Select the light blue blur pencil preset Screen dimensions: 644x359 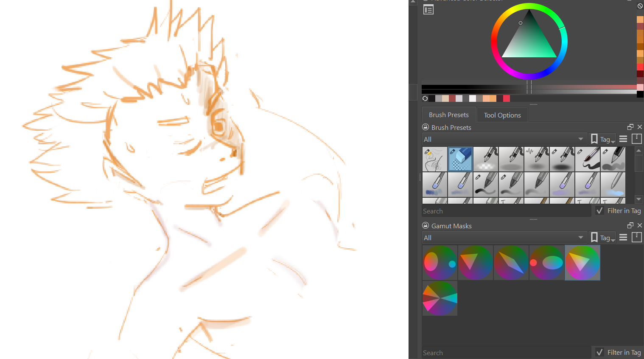point(613,185)
